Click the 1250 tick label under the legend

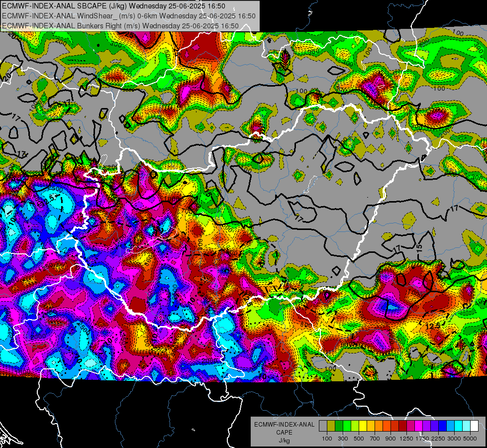[406, 439]
